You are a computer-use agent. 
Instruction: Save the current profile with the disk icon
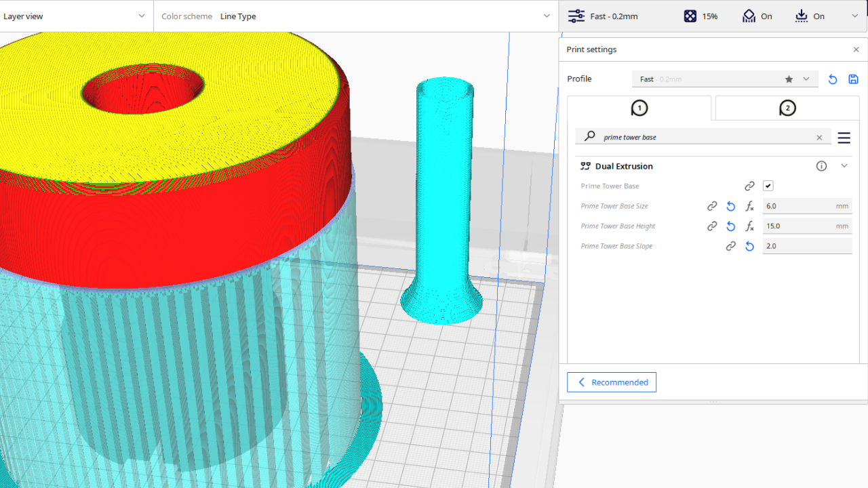(853, 79)
